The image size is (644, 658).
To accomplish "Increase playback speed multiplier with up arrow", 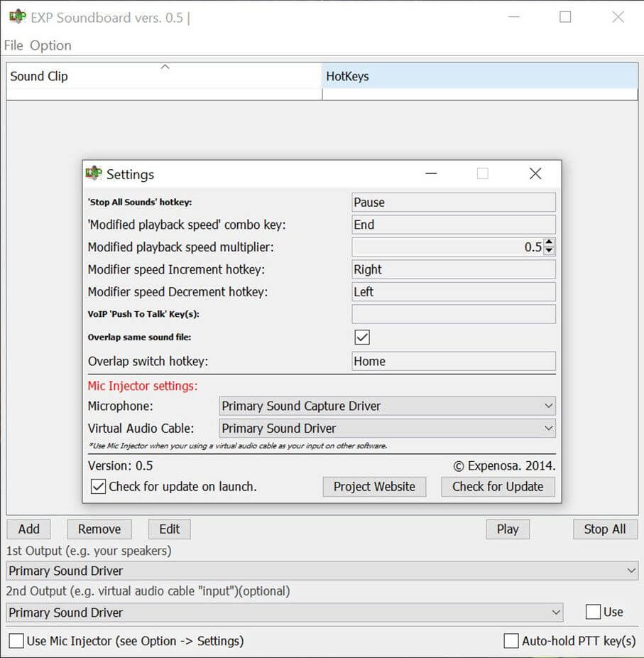I will click(x=549, y=243).
